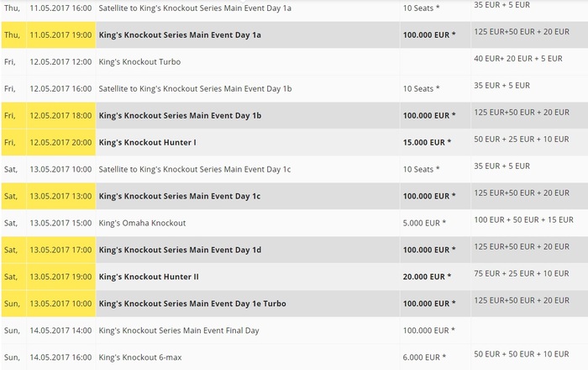Select King's Knockout Hunter II event name
Screen dimensions: 588x370
pos(149,277)
